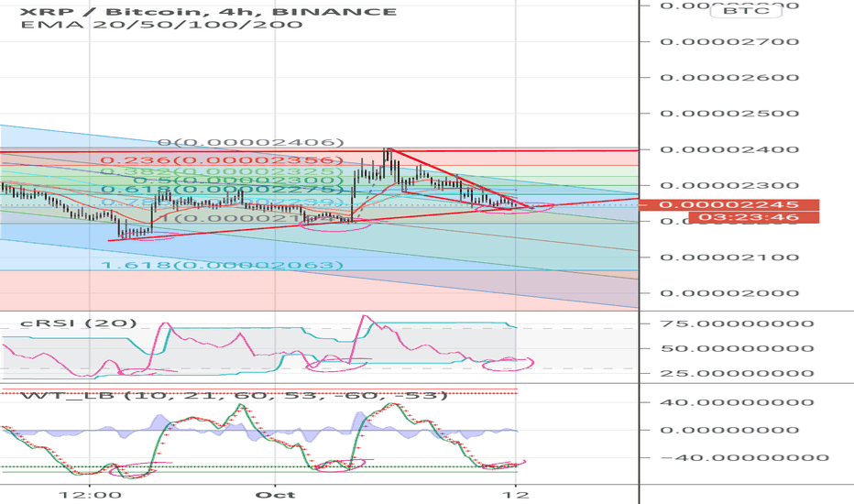Screen dimensions: 854x504
Task: Select the Fib 0.618(0.00002275) label
Action: (x=223, y=189)
